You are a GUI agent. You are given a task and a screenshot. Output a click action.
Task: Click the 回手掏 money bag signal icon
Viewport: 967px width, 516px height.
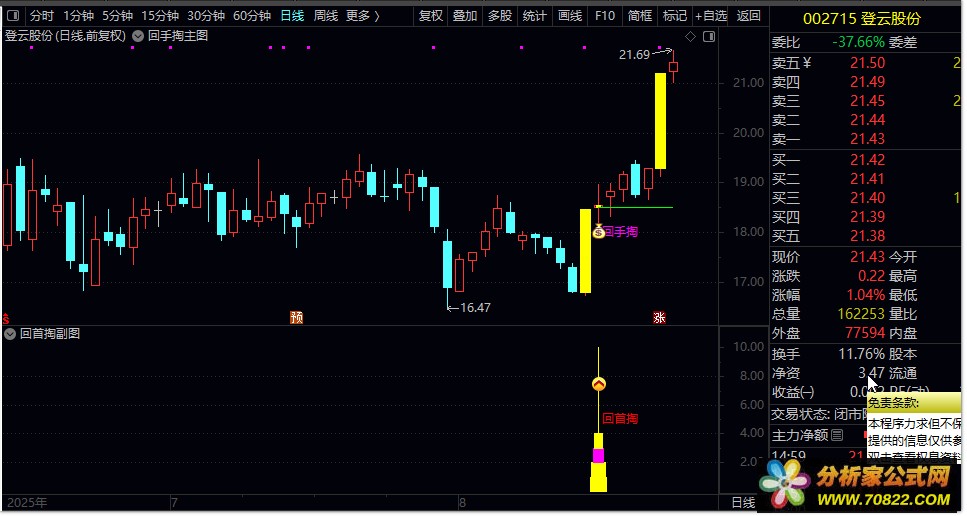point(598,232)
